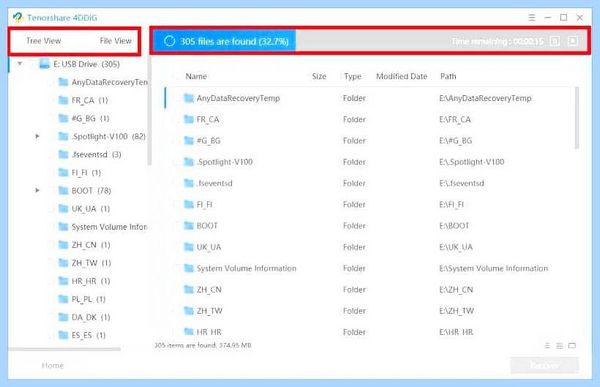Switch to File View tab

116,41
